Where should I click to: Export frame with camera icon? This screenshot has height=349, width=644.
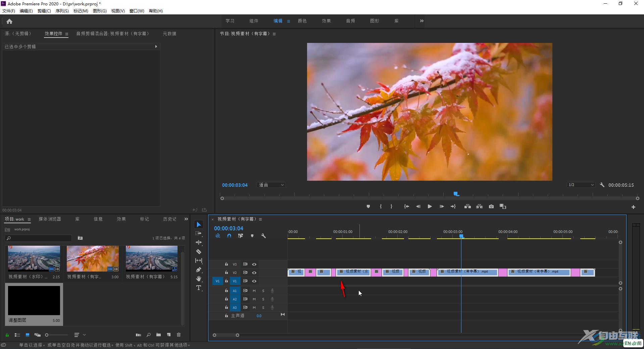(x=491, y=207)
